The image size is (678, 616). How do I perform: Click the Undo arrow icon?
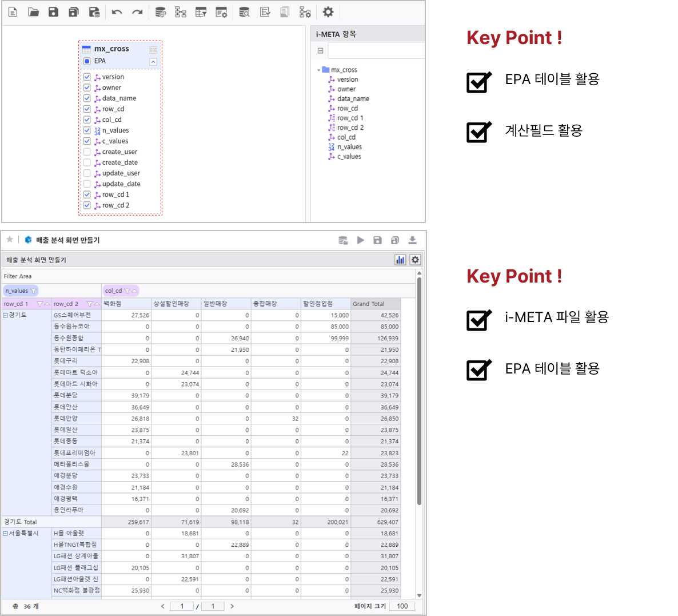pyautogui.click(x=117, y=11)
